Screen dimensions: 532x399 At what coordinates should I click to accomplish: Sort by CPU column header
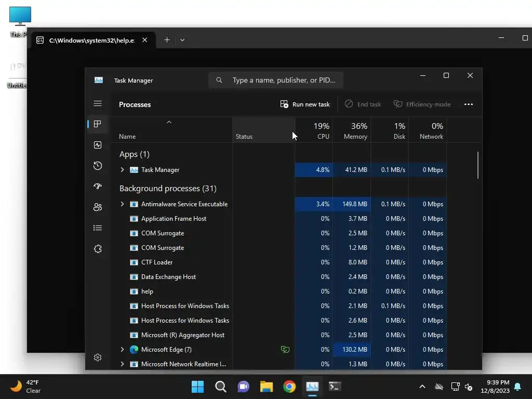(x=314, y=130)
